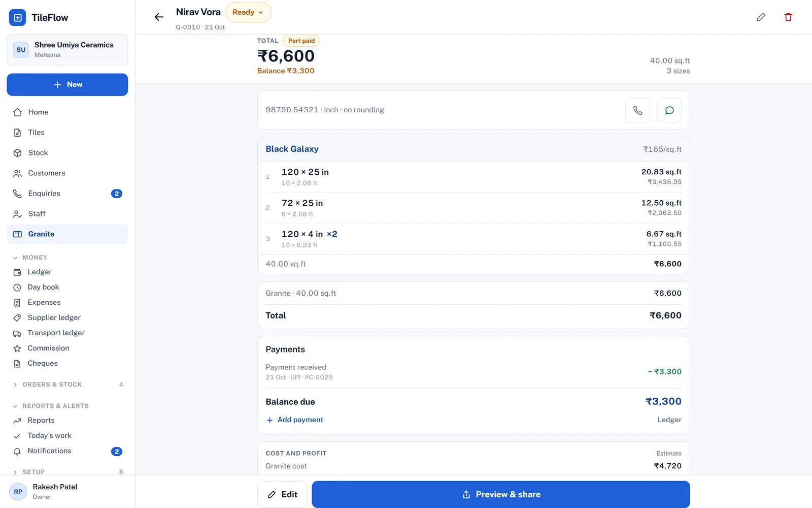Go to Customers page
The height and width of the screenshot is (508, 812).
pos(67,173)
